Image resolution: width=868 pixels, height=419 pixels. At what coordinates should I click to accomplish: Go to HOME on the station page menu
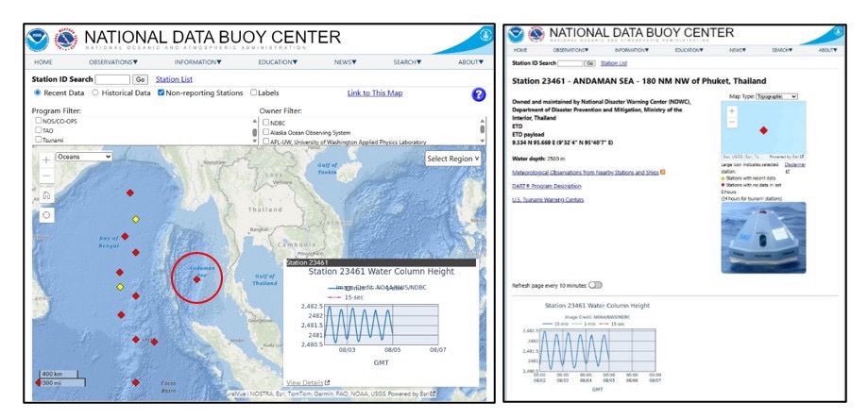click(520, 50)
